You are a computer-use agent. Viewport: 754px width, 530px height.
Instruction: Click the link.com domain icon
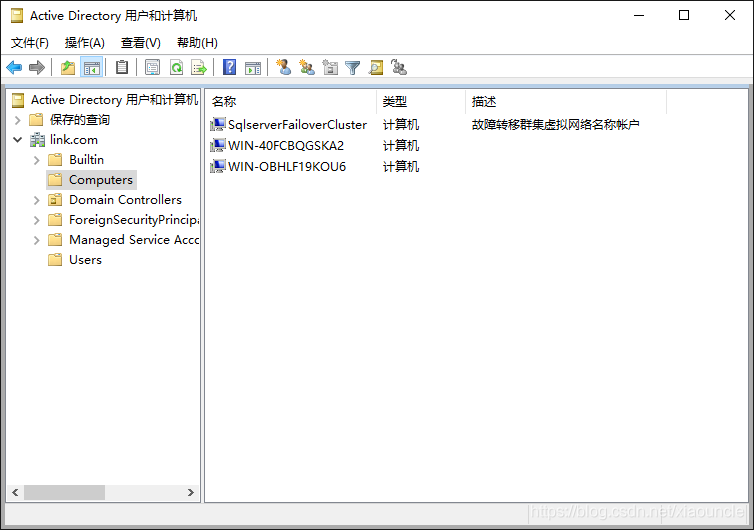[38, 140]
